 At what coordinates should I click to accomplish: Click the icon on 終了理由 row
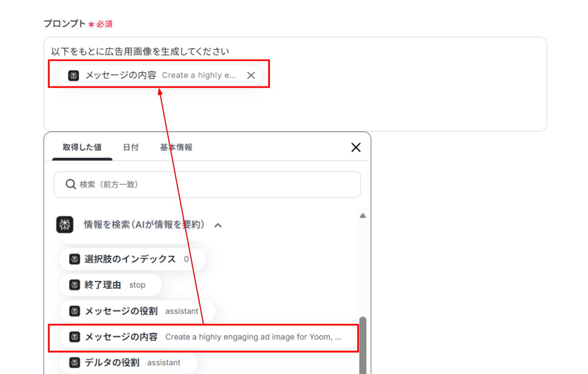pos(75,285)
